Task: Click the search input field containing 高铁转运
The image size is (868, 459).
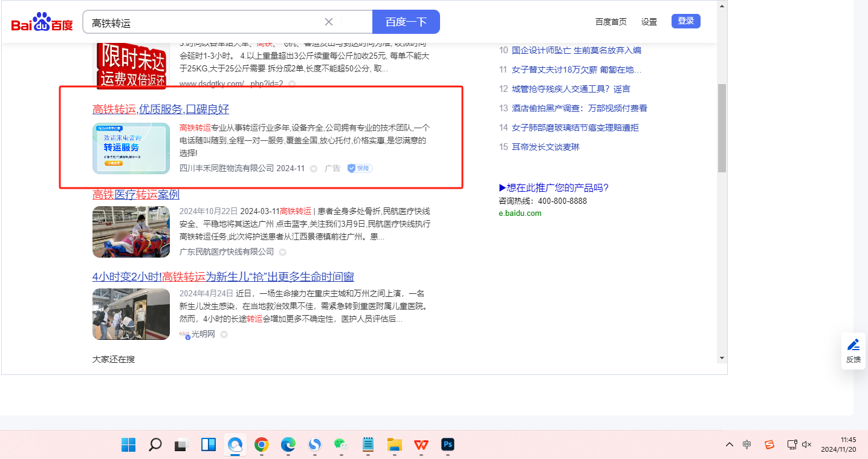Action: click(x=206, y=23)
